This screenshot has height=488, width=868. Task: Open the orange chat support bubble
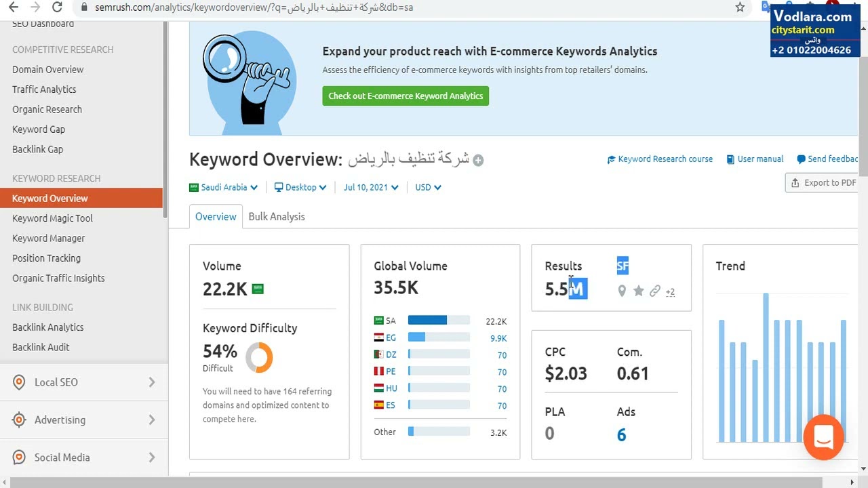(x=823, y=437)
